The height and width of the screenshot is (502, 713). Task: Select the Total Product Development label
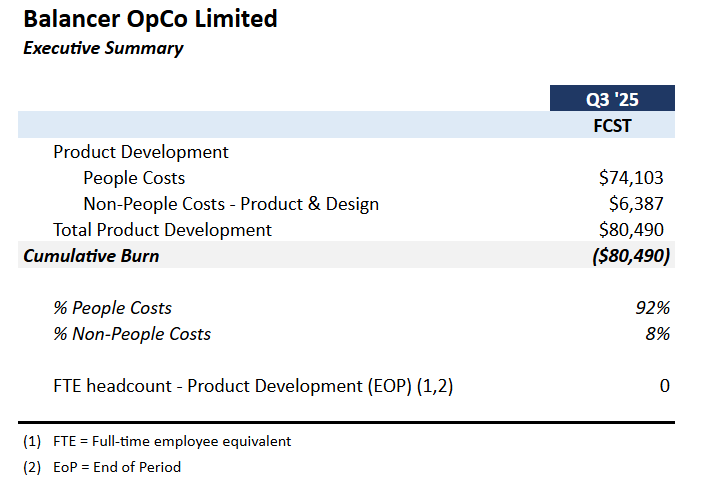click(x=162, y=230)
